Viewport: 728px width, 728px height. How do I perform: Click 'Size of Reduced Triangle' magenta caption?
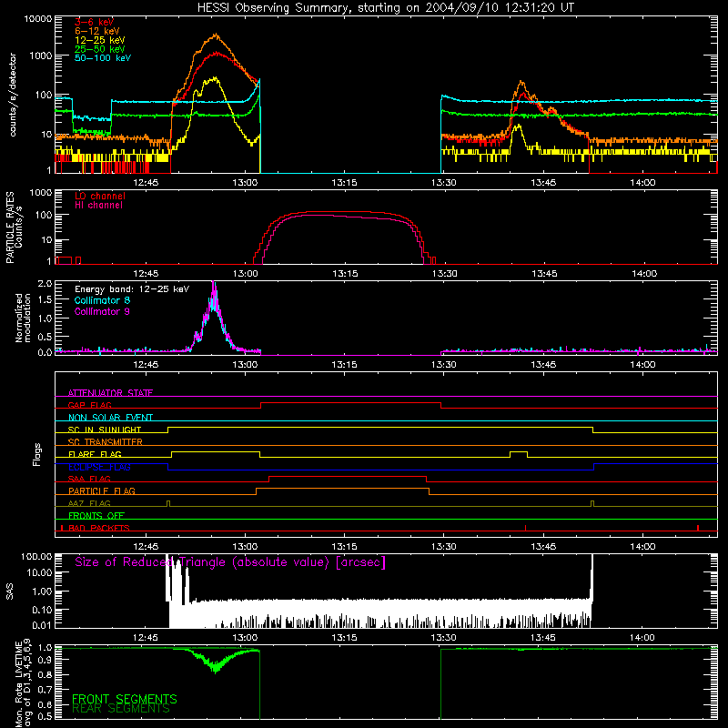point(230,562)
